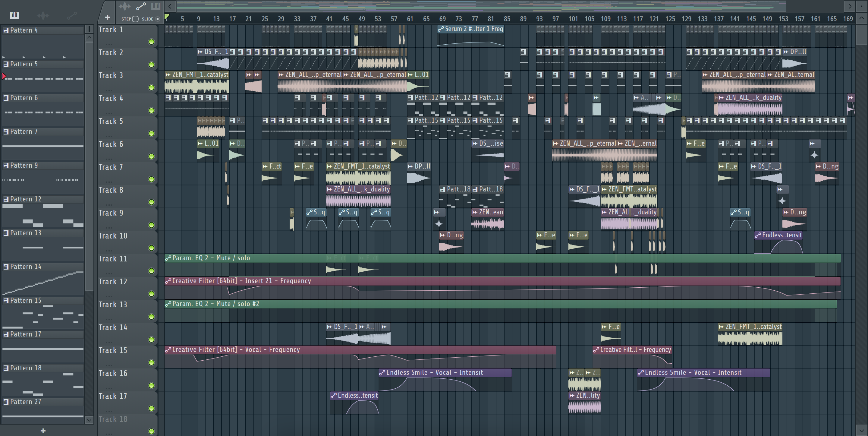Mute Track 6 with its green LED
The height and width of the screenshot is (436, 868).
(152, 156)
